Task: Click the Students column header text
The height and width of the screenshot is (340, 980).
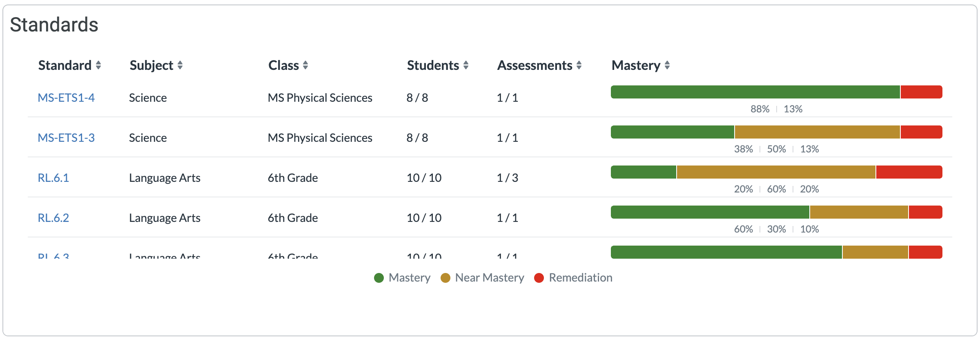Action: point(433,65)
